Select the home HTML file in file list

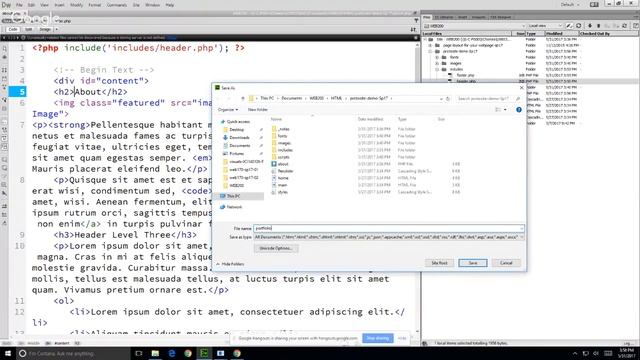(283, 178)
